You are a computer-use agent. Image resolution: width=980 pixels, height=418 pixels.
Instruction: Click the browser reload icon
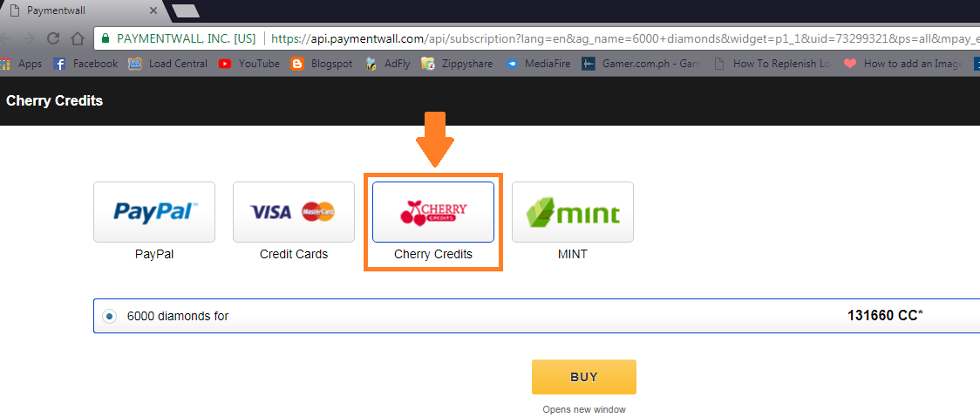[x=54, y=38]
